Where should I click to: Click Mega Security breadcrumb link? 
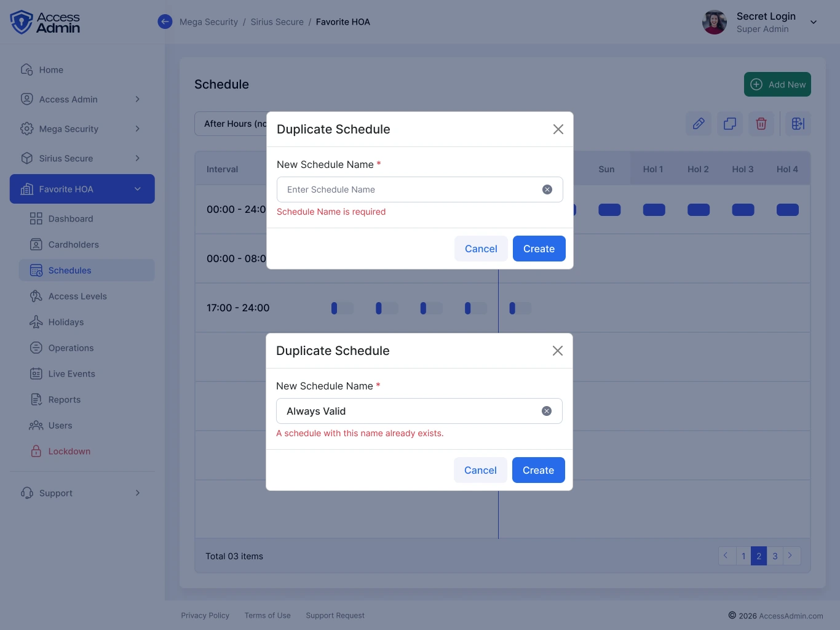[x=208, y=22]
